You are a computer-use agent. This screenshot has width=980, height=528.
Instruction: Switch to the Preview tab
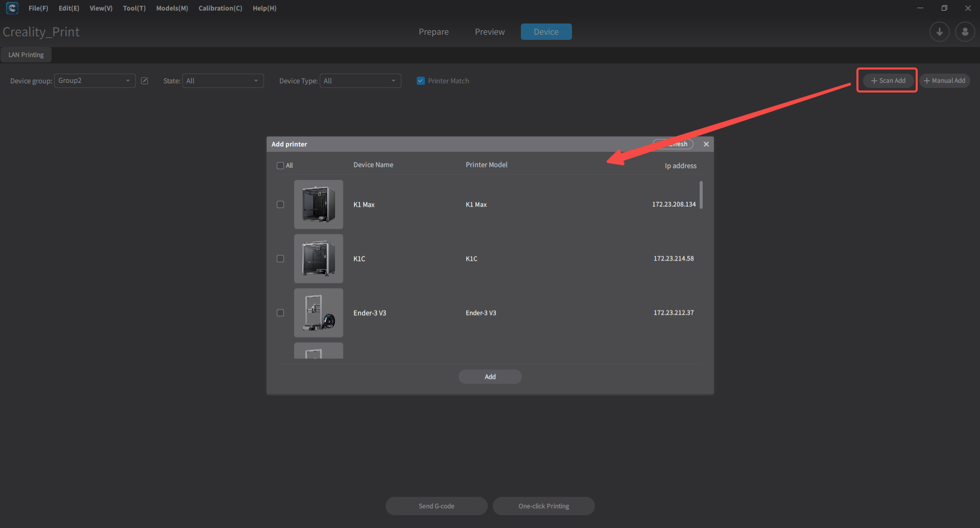coord(490,32)
